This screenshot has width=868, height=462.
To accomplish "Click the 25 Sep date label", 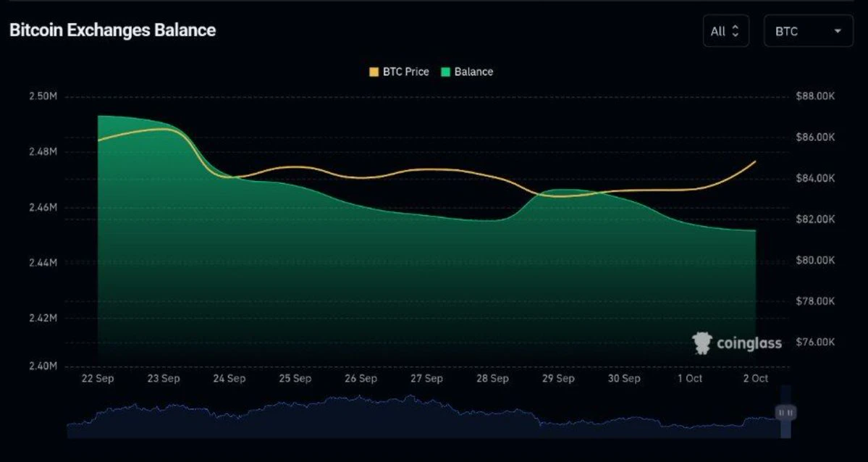I will point(295,378).
